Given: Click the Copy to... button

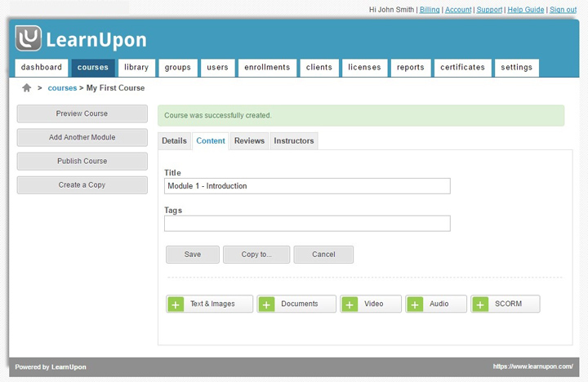Looking at the screenshot, I should [x=256, y=255].
